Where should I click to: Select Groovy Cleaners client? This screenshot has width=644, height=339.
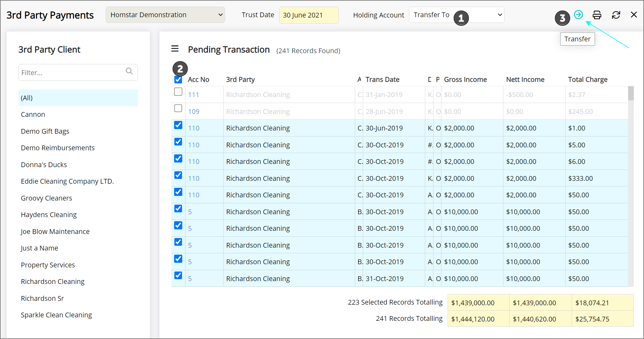pyautogui.click(x=46, y=198)
